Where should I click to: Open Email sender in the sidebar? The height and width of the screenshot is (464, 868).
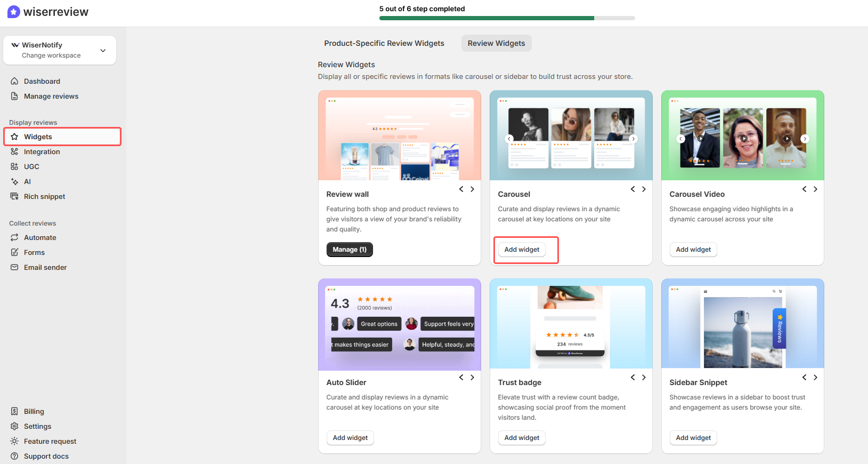pos(45,267)
